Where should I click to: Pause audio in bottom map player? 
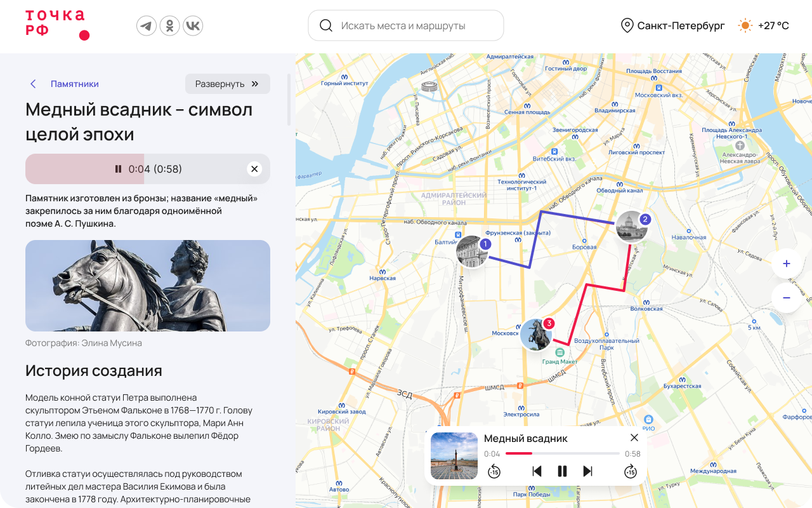pos(562,471)
